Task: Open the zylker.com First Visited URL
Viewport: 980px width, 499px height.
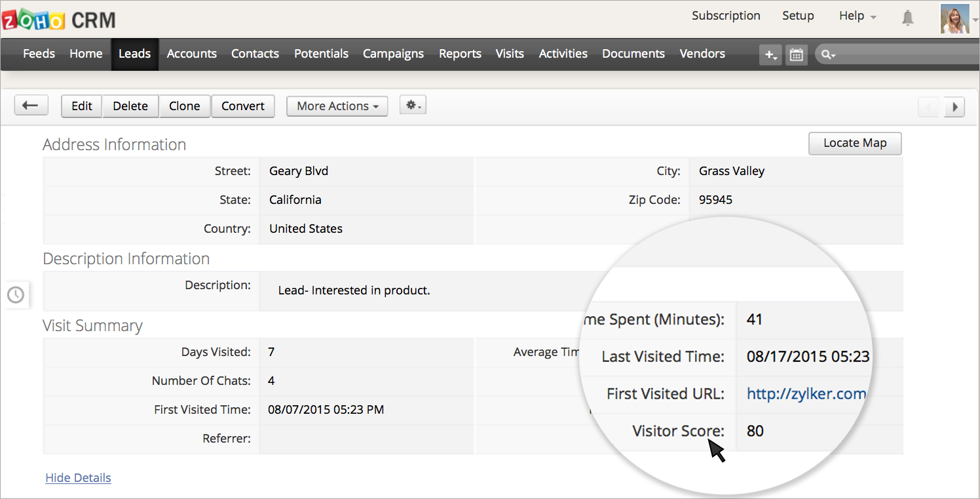Action: click(x=806, y=394)
